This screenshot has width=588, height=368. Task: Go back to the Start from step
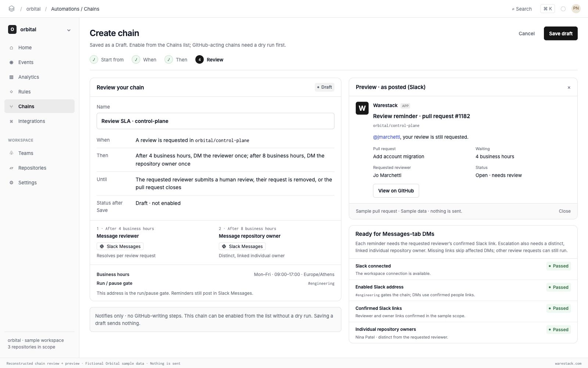107,60
